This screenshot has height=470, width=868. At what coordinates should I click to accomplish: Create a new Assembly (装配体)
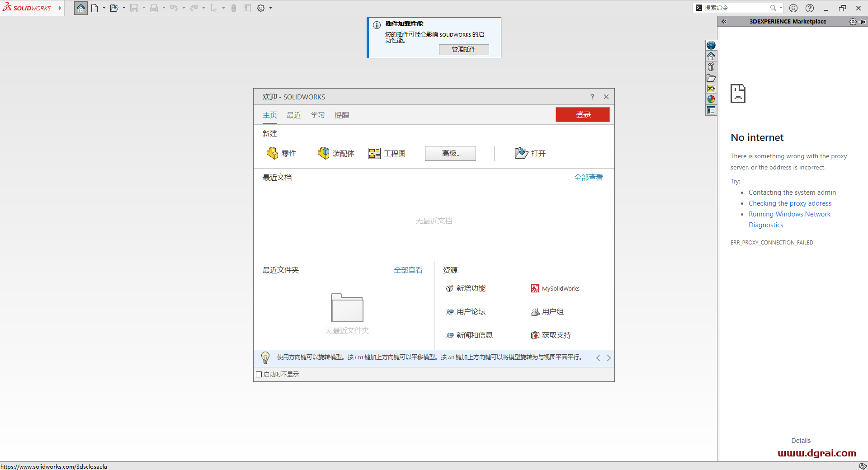pyautogui.click(x=336, y=153)
